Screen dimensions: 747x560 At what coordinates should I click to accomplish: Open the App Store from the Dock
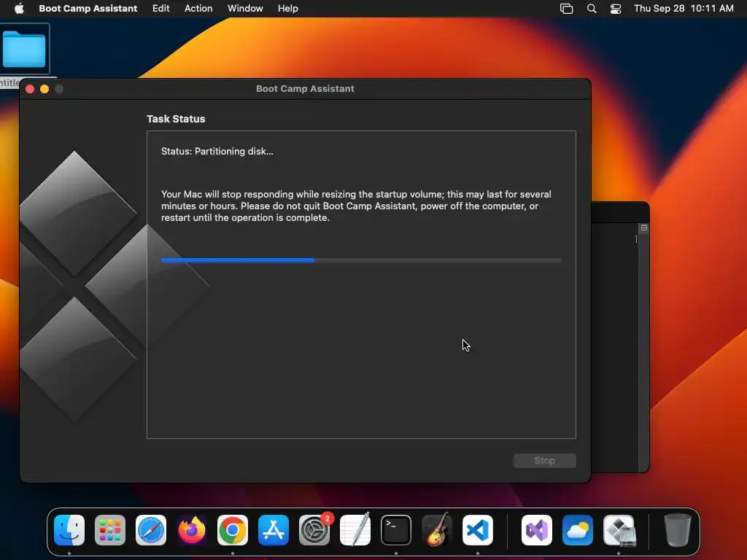click(x=274, y=530)
